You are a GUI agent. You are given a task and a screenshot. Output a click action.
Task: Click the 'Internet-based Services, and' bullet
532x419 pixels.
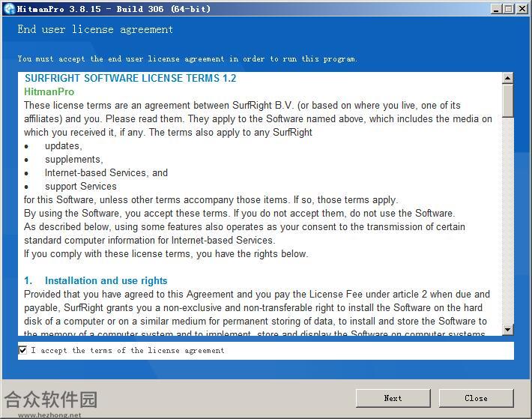coord(106,172)
